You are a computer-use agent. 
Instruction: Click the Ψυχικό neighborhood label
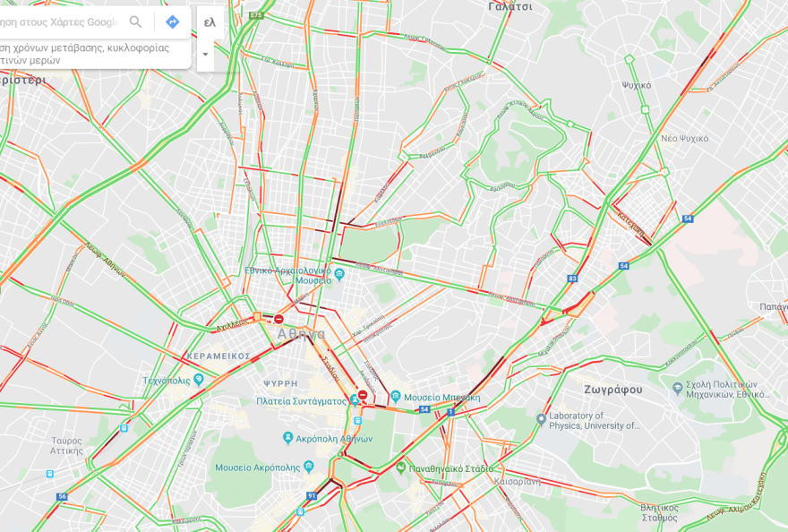tap(637, 85)
